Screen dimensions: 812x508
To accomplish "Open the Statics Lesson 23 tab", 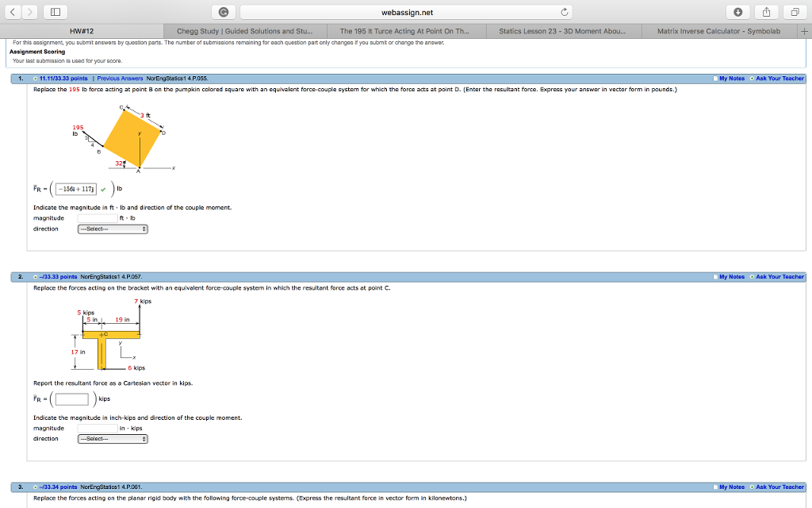I will (562, 31).
